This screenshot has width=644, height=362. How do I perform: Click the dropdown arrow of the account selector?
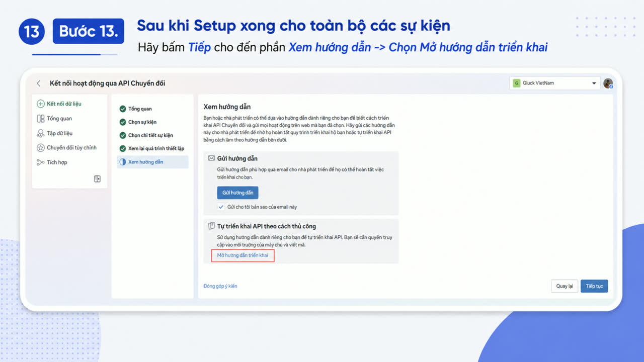point(594,83)
